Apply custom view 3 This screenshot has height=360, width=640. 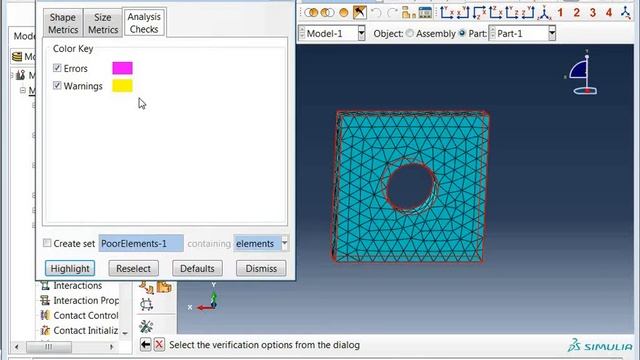pyautogui.click(x=593, y=13)
